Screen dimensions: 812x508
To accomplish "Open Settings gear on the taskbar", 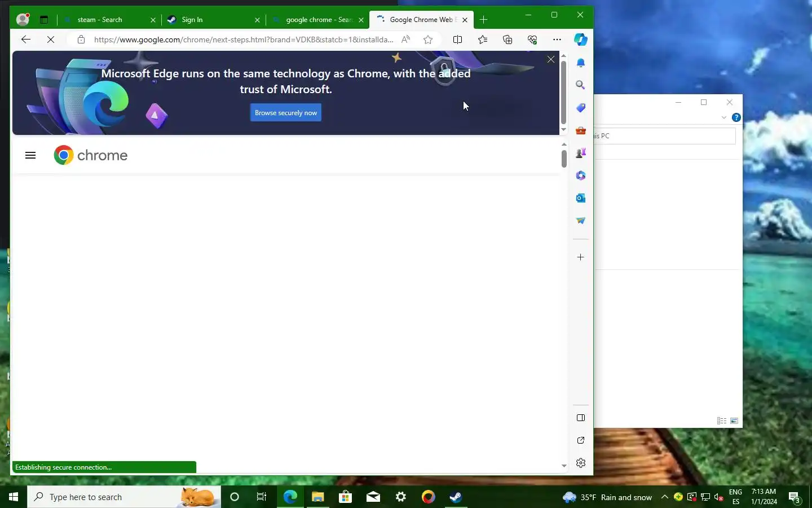I will [401, 497].
